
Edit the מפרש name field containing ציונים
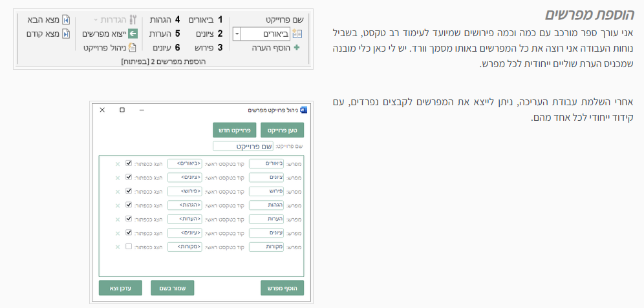266,178
